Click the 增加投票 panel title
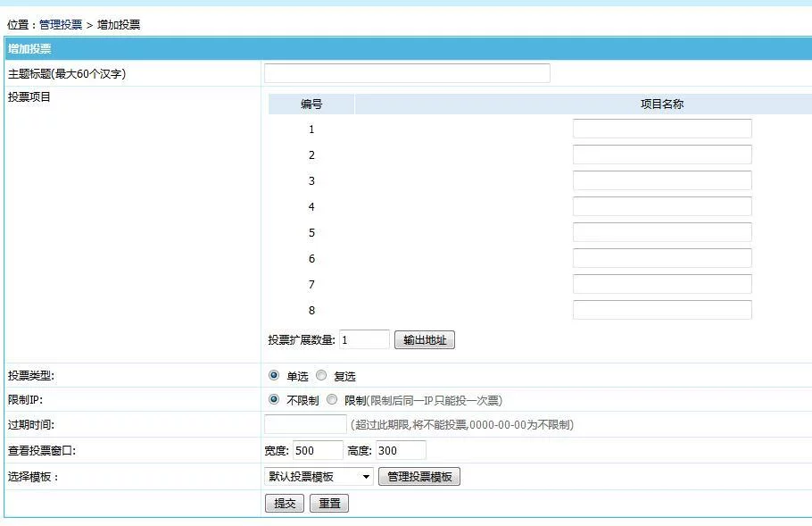 [x=29, y=49]
